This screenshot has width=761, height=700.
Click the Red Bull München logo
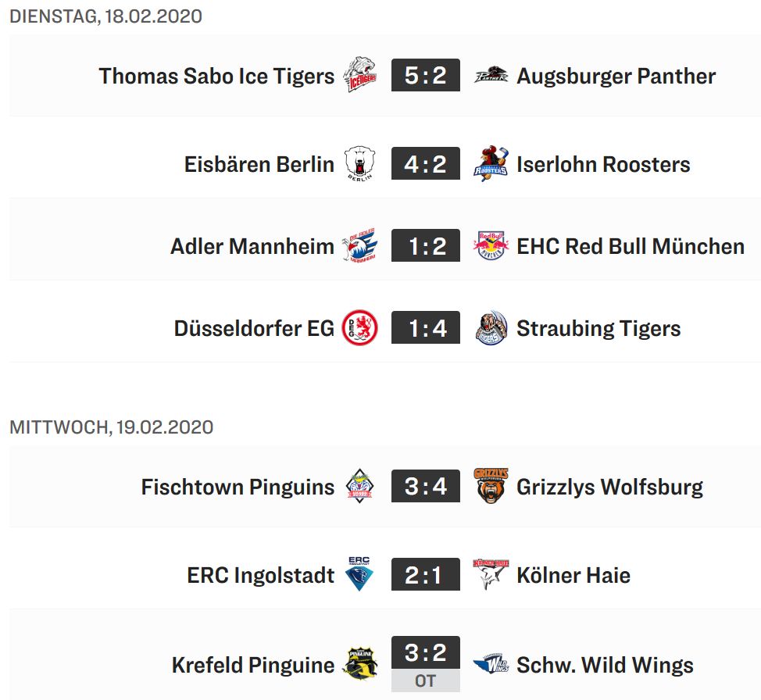(x=491, y=245)
